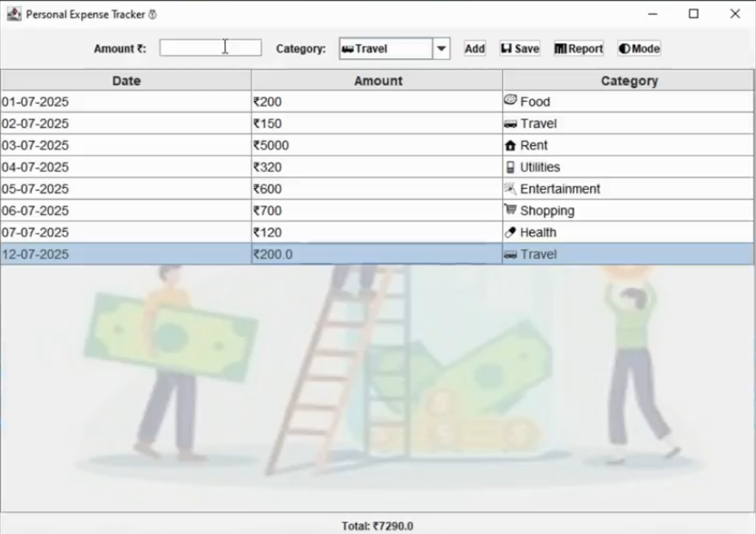The height and width of the screenshot is (534, 756).
Task: Click the cart icon beside Shopping
Action: tap(510, 210)
